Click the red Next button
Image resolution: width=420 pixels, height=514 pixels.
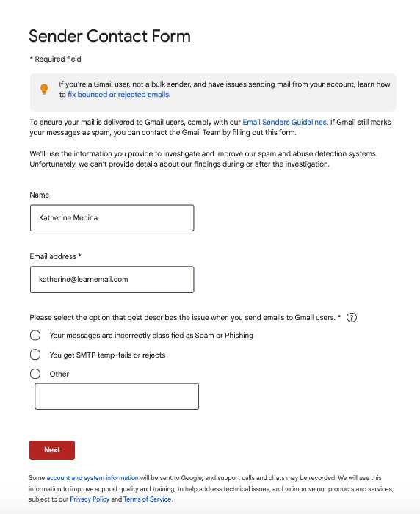(52, 449)
